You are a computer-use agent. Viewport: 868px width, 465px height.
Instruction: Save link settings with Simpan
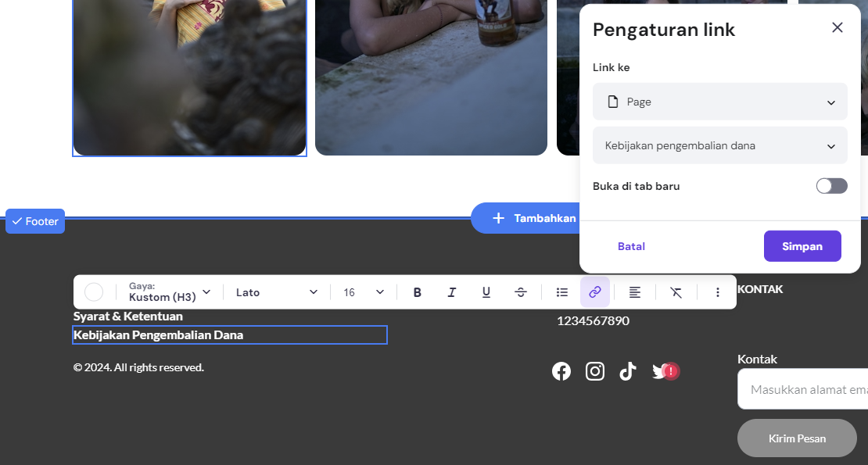[x=802, y=246]
